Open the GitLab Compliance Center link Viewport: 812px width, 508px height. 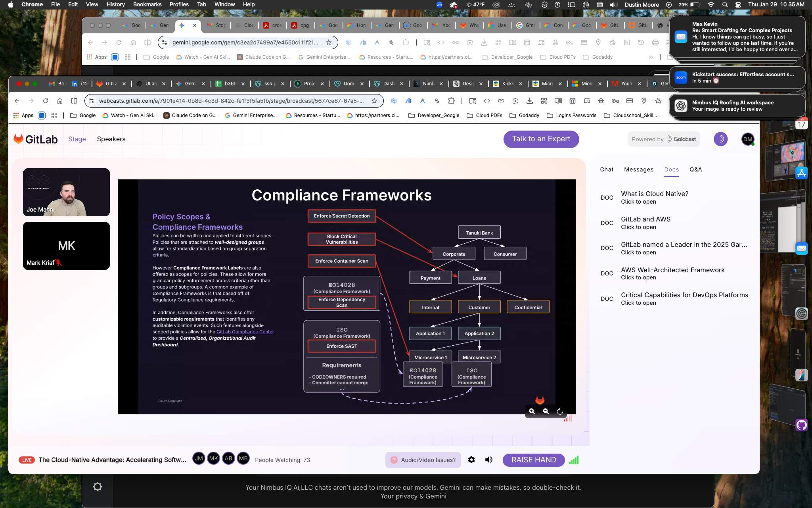[x=245, y=332]
